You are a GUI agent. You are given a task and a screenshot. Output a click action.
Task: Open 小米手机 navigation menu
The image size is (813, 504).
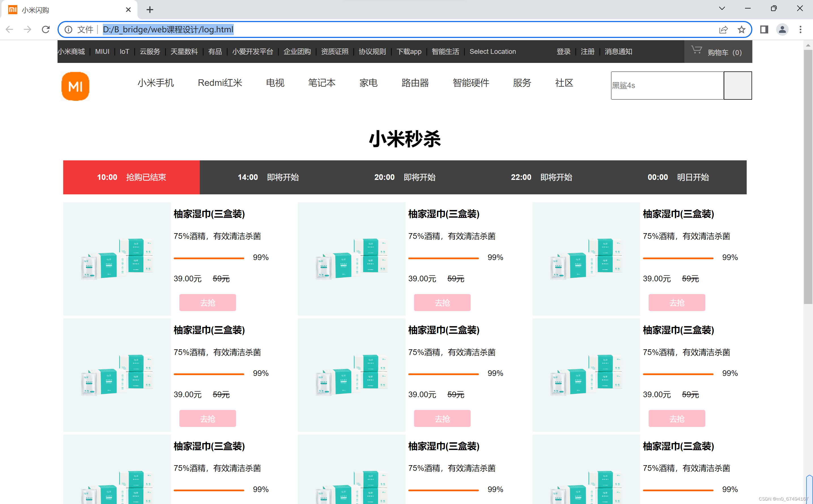click(x=156, y=83)
